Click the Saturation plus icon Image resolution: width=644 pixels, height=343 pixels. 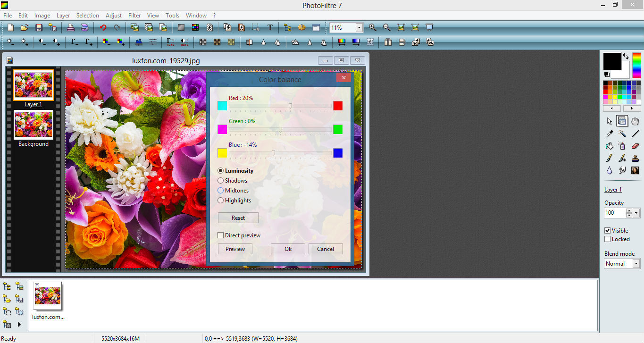[x=121, y=42]
